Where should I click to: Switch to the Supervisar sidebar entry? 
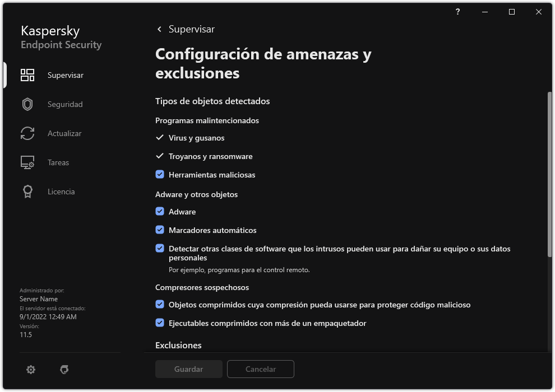coord(64,74)
